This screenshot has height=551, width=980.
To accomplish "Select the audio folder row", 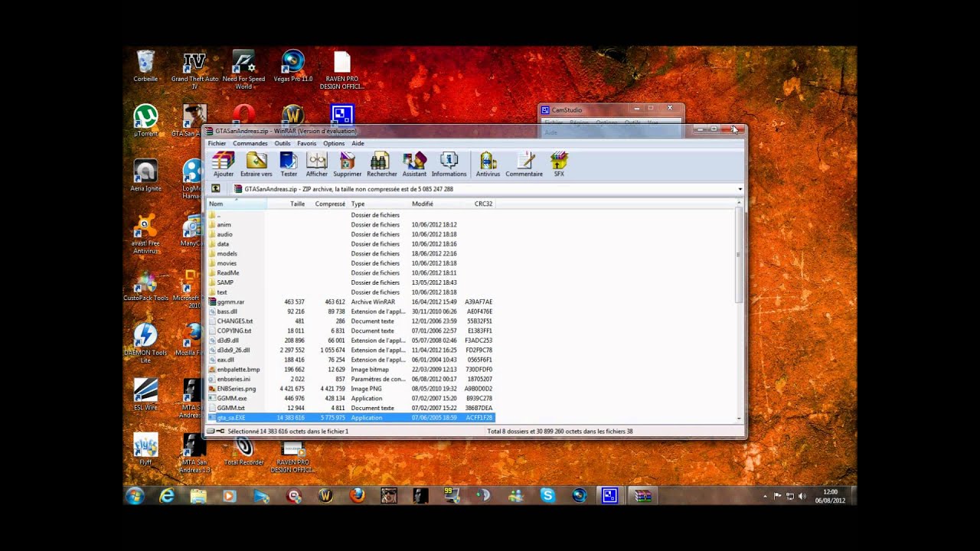I will click(x=351, y=234).
